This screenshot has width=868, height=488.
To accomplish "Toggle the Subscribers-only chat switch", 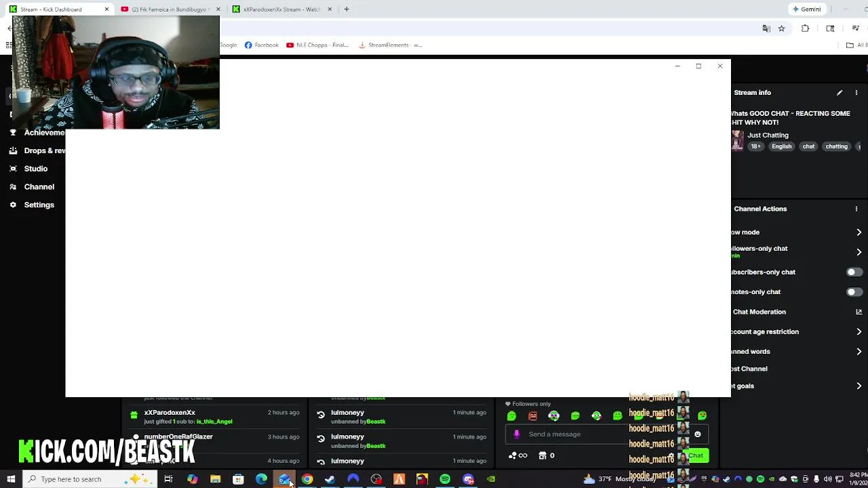I will click(x=854, y=272).
